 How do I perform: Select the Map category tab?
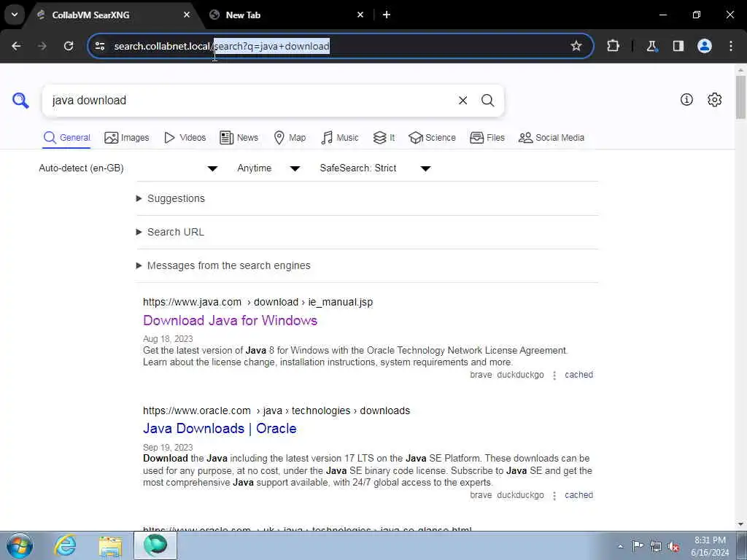click(290, 138)
